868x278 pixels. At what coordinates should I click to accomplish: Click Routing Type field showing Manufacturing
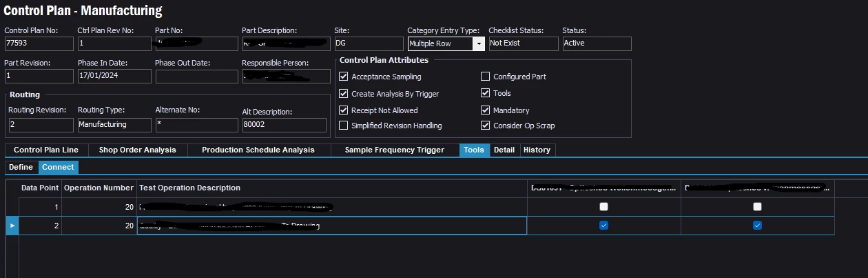(114, 125)
